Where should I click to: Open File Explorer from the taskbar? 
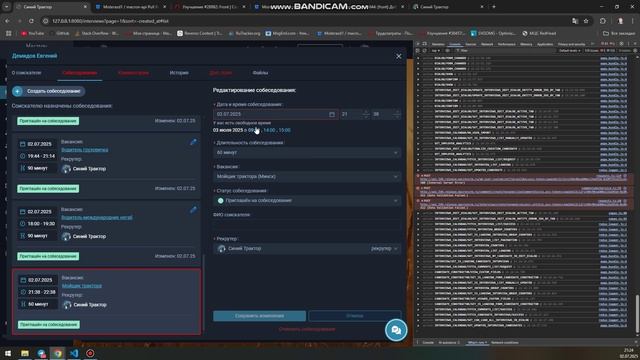click(x=24, y=353)
